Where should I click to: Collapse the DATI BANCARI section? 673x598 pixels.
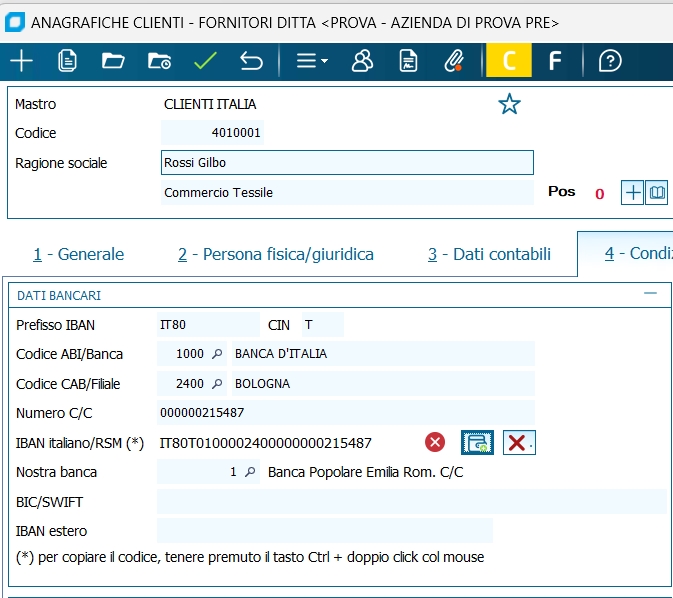point(650,294)
